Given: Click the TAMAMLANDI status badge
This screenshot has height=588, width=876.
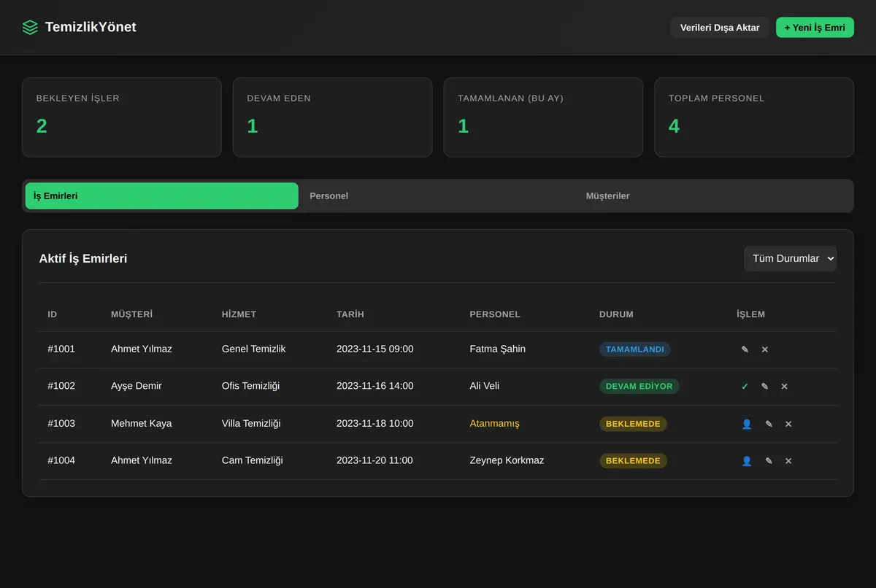Looking at the screenshot, I should (635, 349).
